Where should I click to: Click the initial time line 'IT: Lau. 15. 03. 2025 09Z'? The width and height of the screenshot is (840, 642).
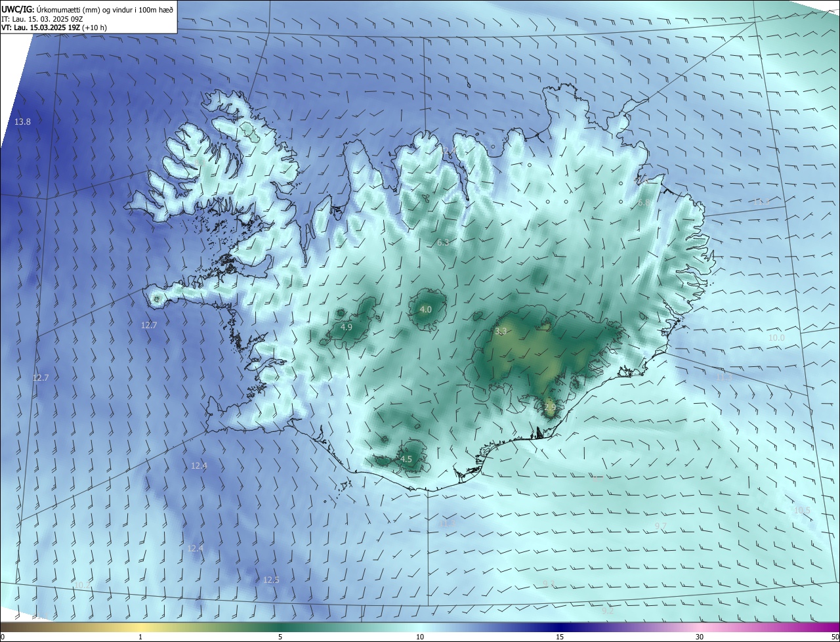coord(43,18)
